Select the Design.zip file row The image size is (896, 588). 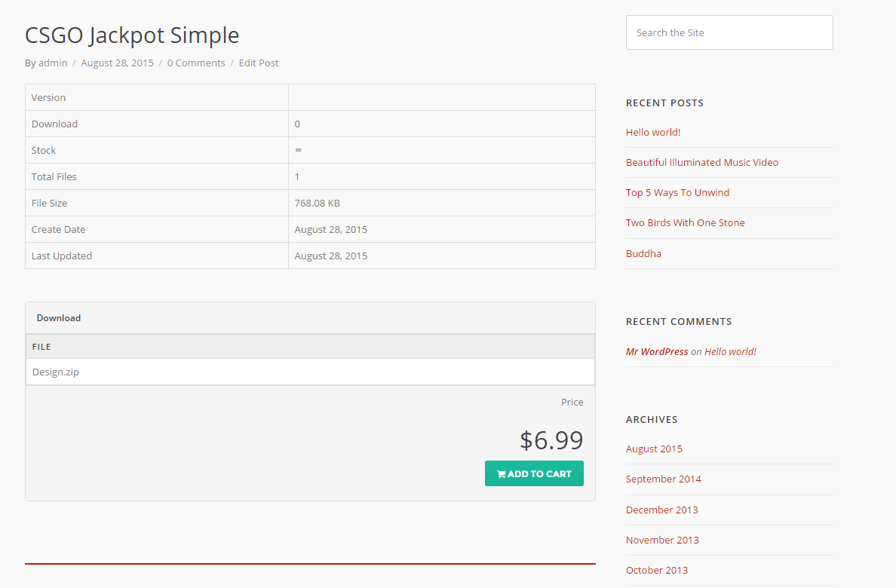[310, 372]
